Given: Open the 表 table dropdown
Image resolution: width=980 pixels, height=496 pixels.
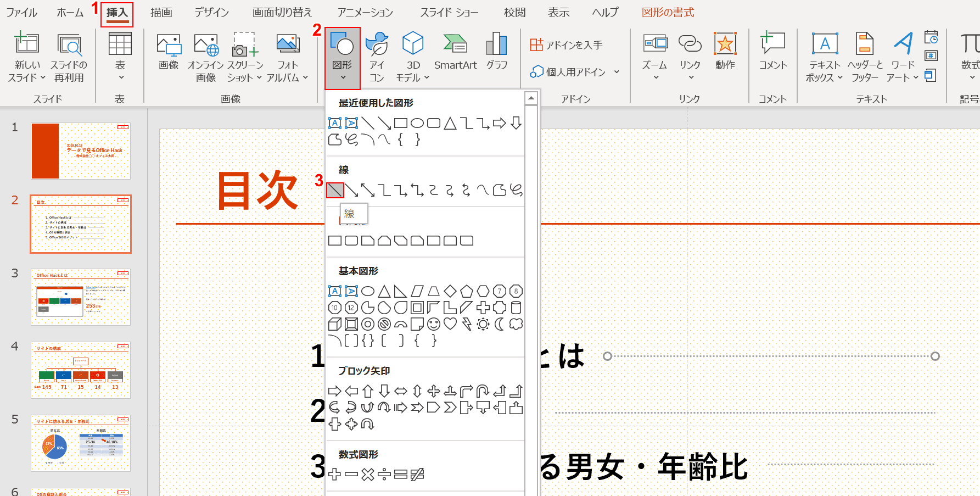Looking at the screenshot, I should click(120, 58).
